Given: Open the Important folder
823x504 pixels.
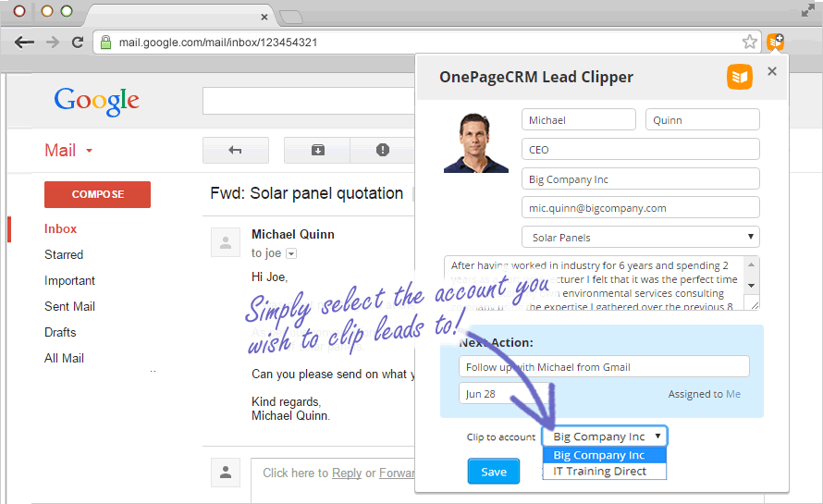Looking at the screenshot, I should tap(69, 281).
